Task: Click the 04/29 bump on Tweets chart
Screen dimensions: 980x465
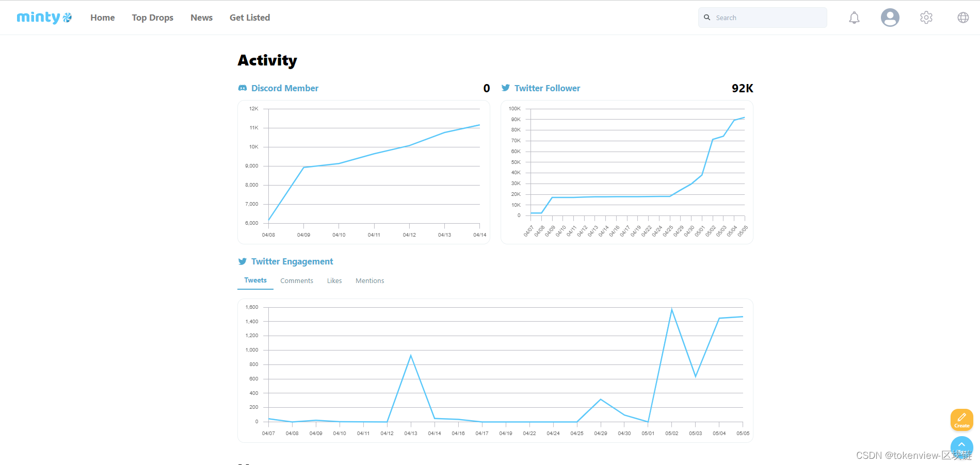Action: [x=601, y=399]
